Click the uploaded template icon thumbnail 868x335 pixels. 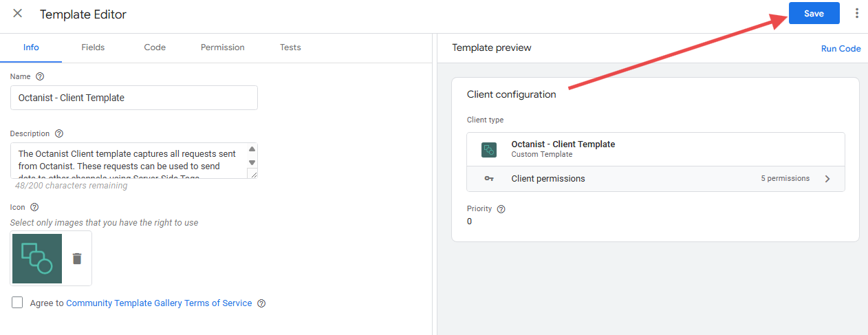point(36,259)
